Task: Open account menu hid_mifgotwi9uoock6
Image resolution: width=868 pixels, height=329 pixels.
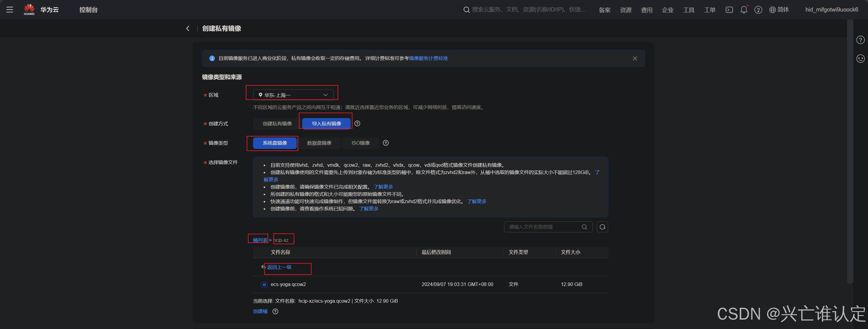Action: click(832, 10)
